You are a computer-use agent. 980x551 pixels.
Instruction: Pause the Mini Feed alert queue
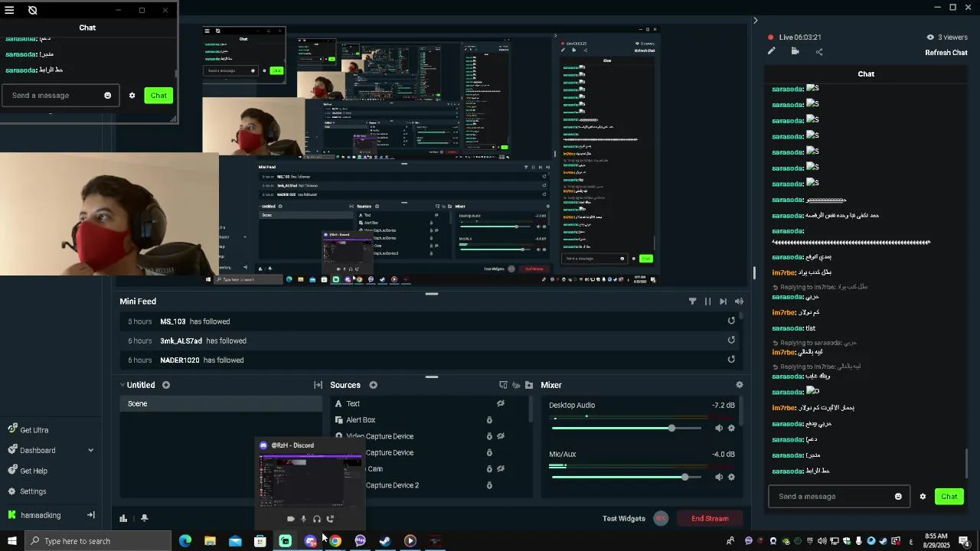[x=707, y=302]
